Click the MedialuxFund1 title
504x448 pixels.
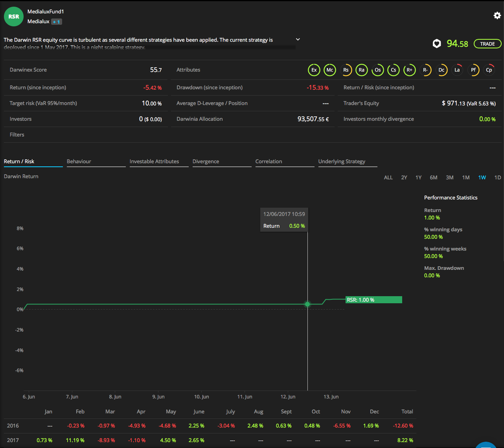coord(46,12)
